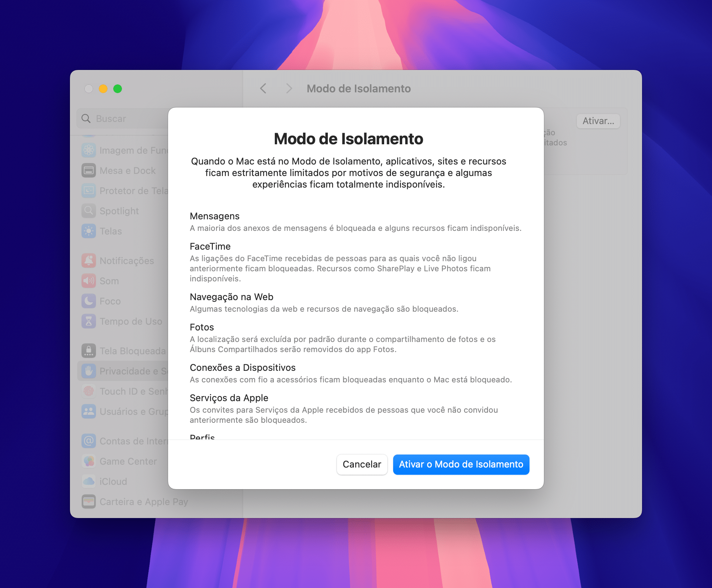Screen dimensions: 712x588
Task: Select the Spotlight sidebar label
Action: [119, 211]
